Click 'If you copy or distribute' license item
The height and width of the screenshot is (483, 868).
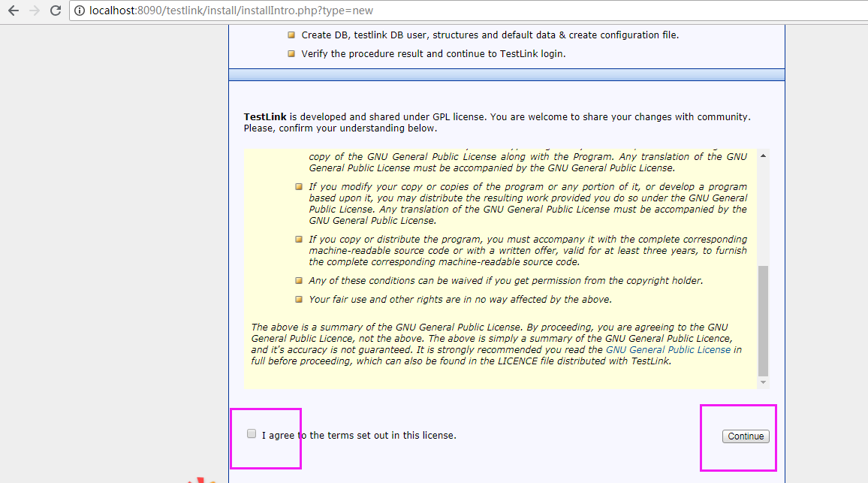point(528,250)
